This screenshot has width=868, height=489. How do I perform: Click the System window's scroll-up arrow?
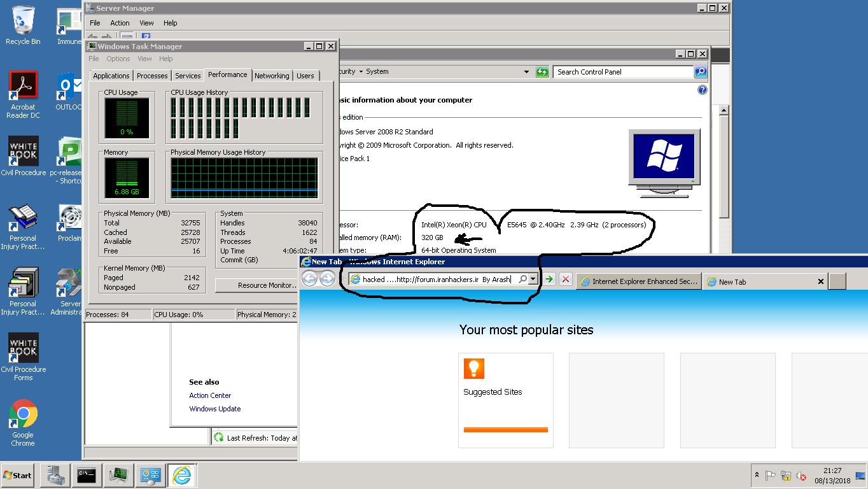(x=724, y=110)
